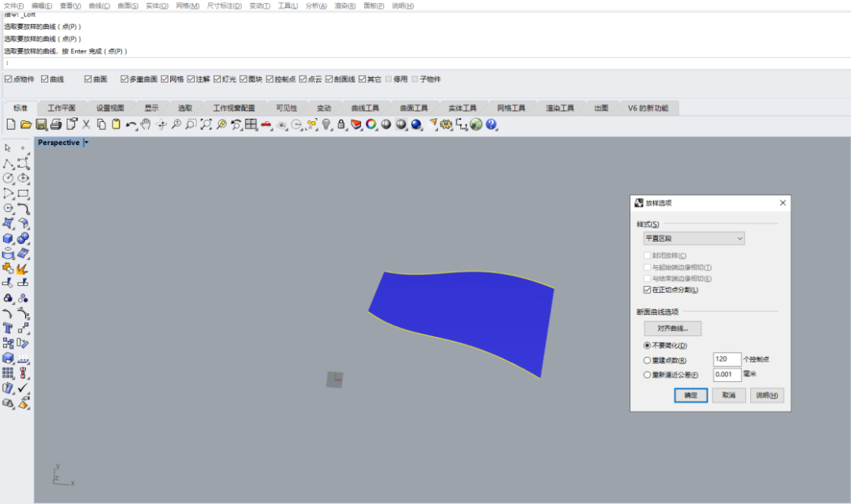Click the Help question mark icon
851x504 pixels.
(492, 124)
